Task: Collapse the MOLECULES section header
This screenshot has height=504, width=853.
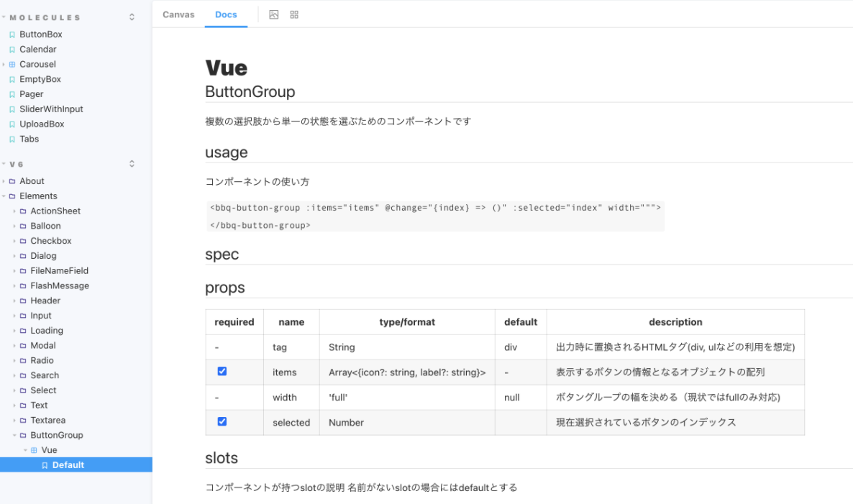Action: [x=43, y=17]
